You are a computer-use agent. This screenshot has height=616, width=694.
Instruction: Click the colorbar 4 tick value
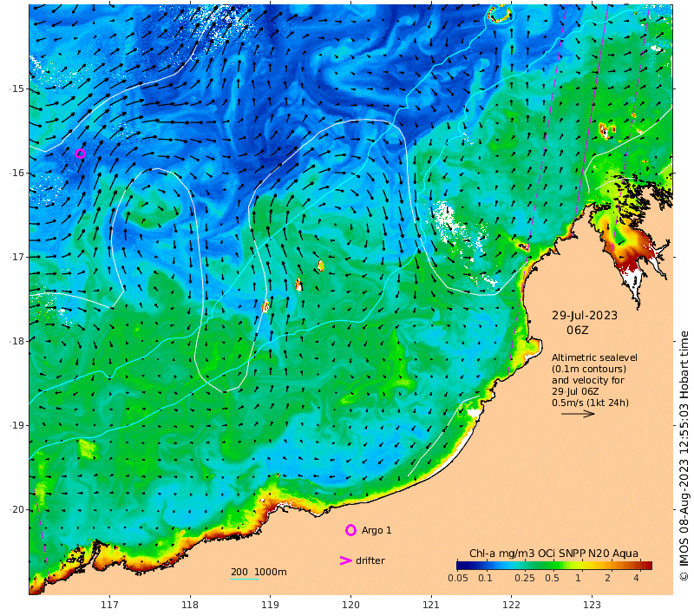(x=636, y=578)
